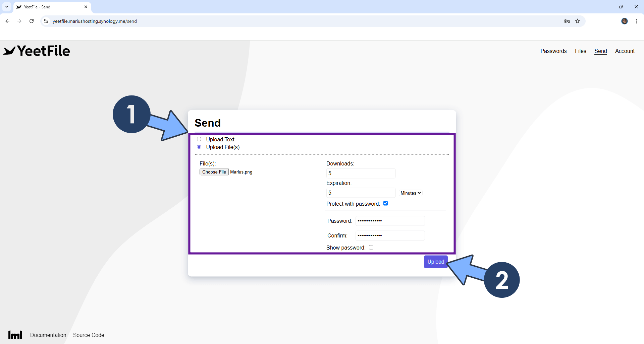This screenshot has width=644, height=344.
Task: Click the Send heading text
Action: click(x=208, y=123)
